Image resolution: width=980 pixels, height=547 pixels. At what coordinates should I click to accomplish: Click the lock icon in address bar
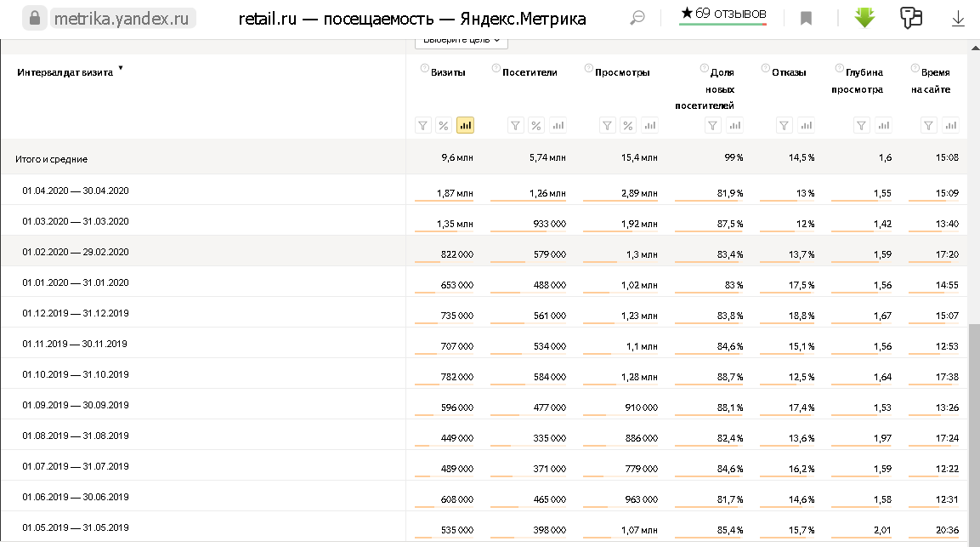point(35,18)
